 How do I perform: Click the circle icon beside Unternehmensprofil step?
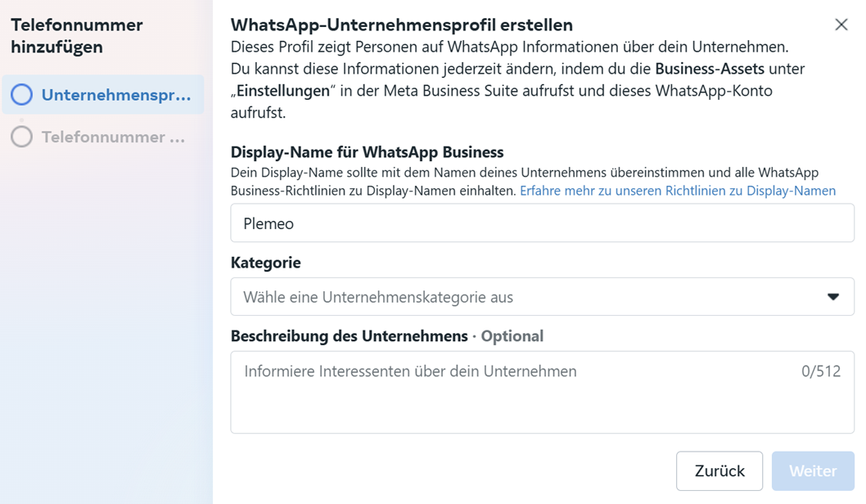(22, 95)
